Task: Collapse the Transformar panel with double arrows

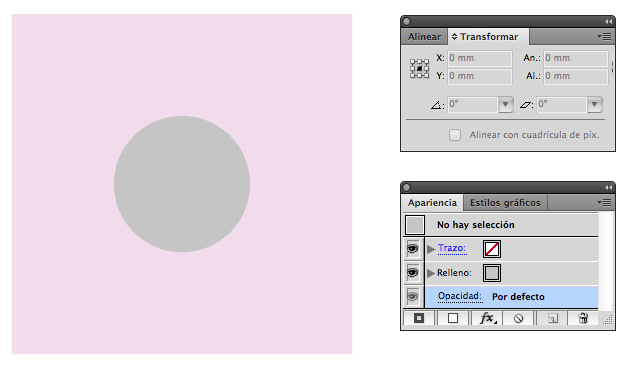Action: pos(608,21)
